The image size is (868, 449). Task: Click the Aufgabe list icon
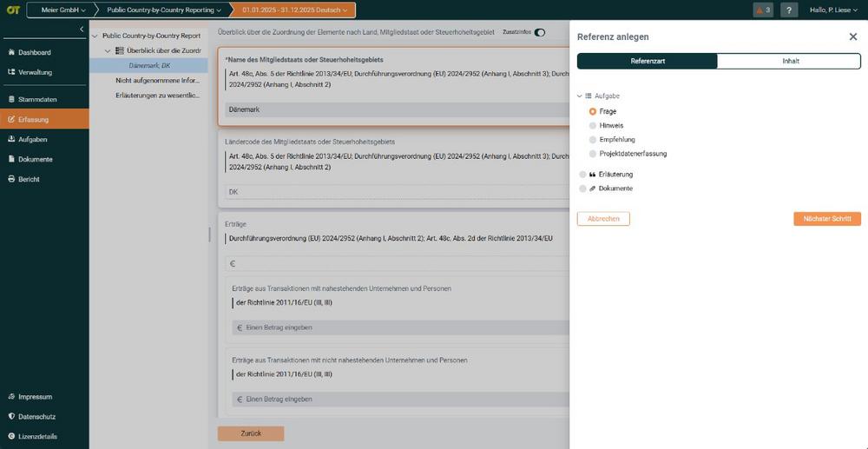pyautogui.click(x=589, y=96)
